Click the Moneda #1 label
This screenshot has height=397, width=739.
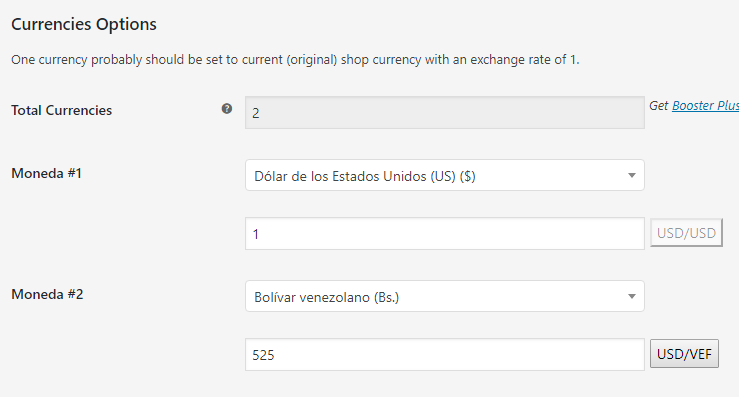(x=47, y=174)
